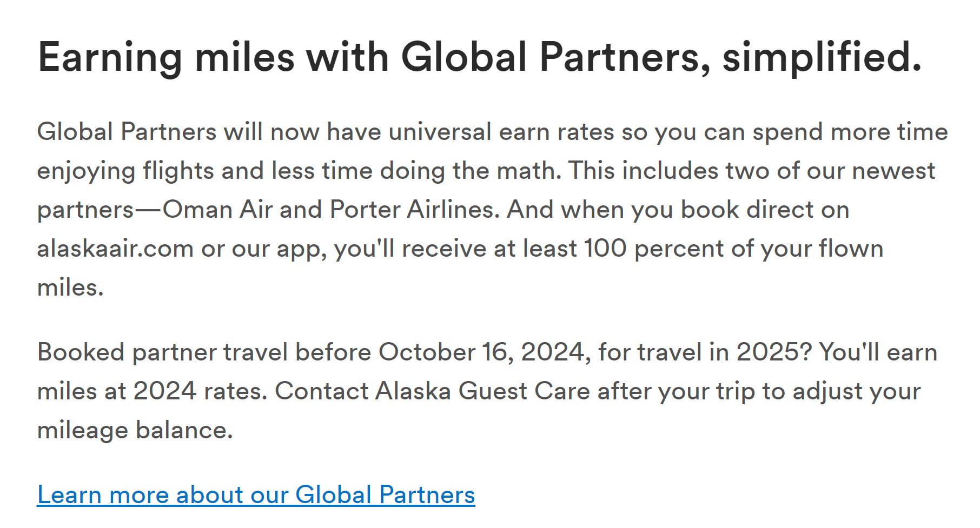980x528 pixels.
Task: Select the 'alaskaair.com' text in the paragraph
Action: pos(115,249)
